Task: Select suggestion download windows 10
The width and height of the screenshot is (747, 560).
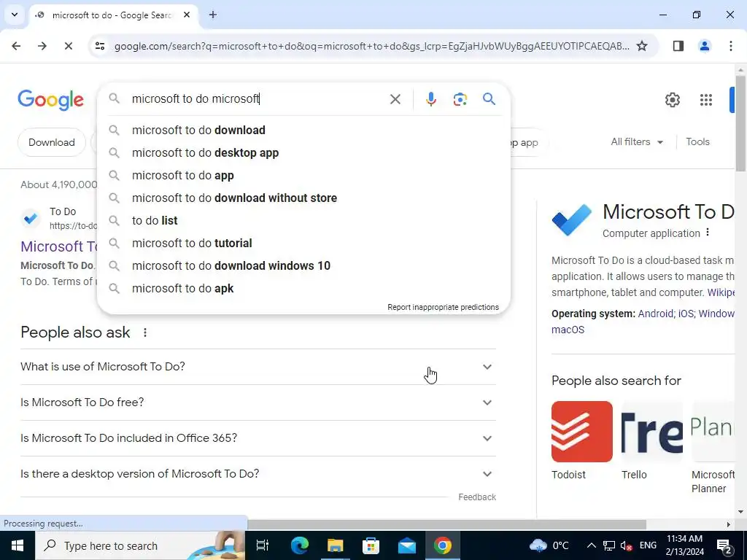Action: pyautogui.click(x=303, y=265)
